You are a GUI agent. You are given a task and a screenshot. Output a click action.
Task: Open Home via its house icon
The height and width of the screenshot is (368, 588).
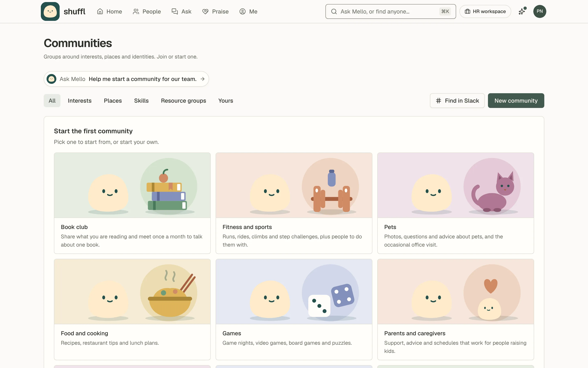tap(100, 11)
